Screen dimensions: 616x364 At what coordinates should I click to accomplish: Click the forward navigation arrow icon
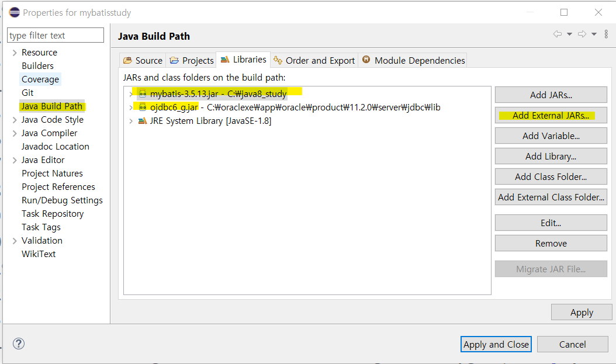582,34
